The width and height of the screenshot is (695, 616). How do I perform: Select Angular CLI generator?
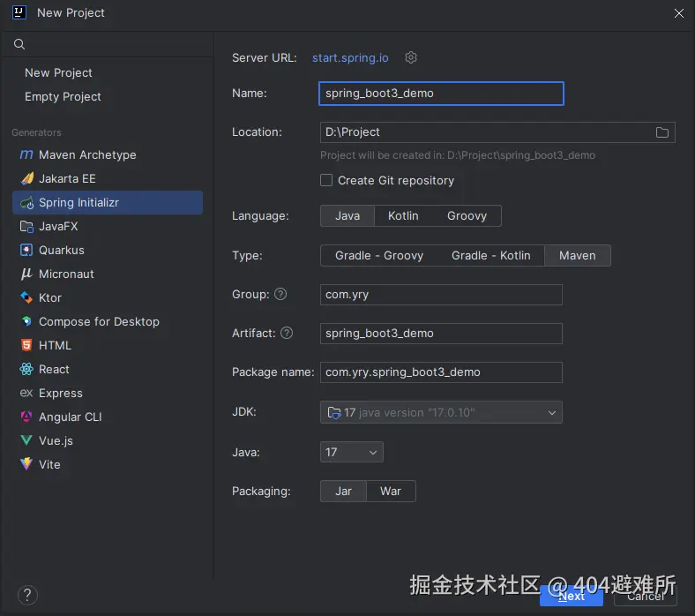pyautogui.click(x=108, y=417)
